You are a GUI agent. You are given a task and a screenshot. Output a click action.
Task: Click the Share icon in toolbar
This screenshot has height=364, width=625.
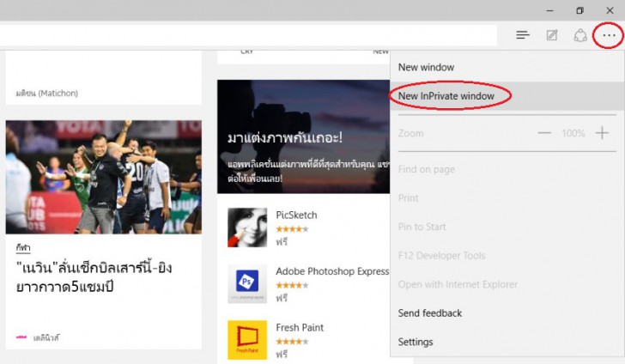[580, 35]
